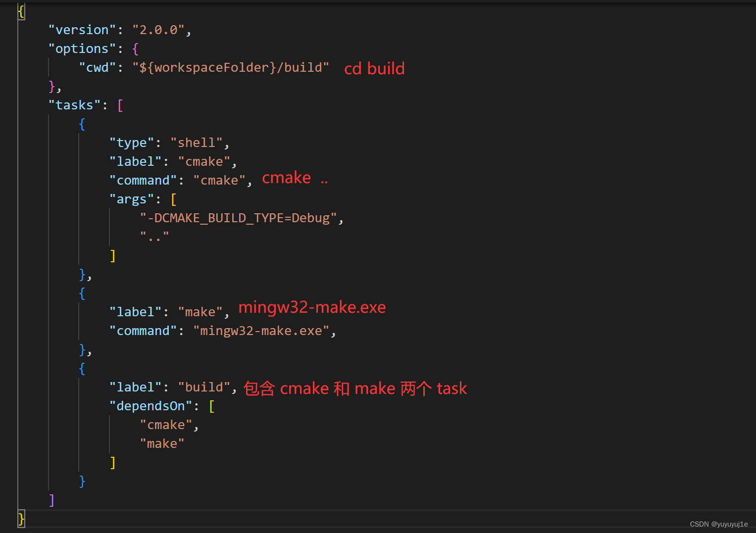Click the first opening brace of the file
This screenshot has height=533, width=756.
point(21,11)
